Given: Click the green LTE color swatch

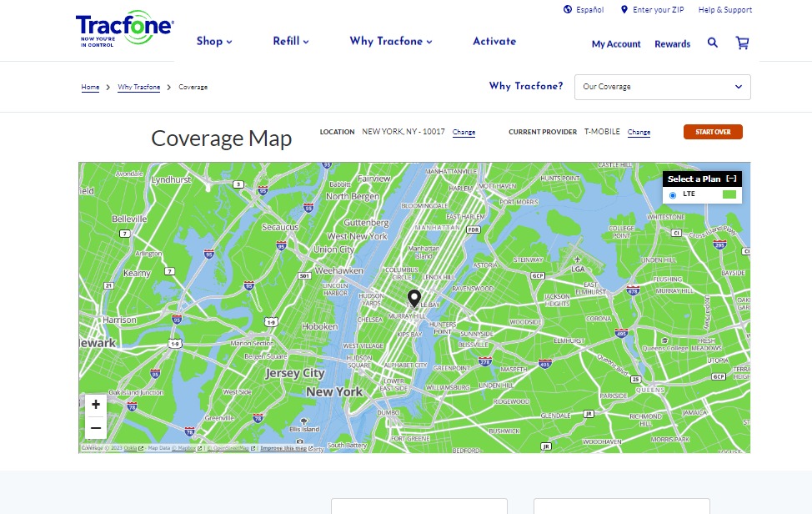Looking at the screenshot, I should [x=729, y=194].
